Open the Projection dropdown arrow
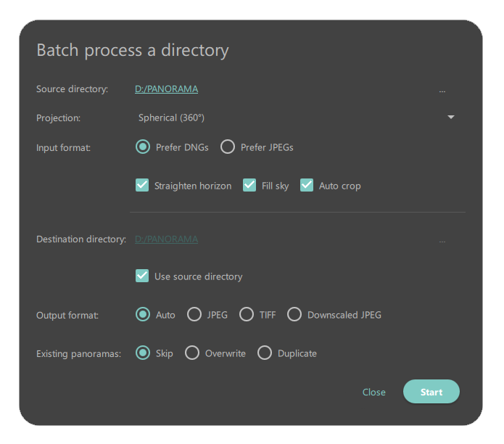 point(451,118)
